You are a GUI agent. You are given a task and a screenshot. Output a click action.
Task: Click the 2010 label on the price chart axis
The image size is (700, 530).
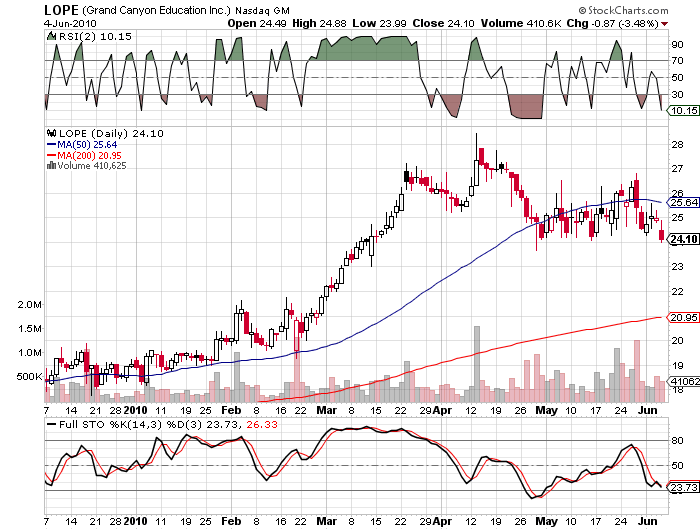135,410
